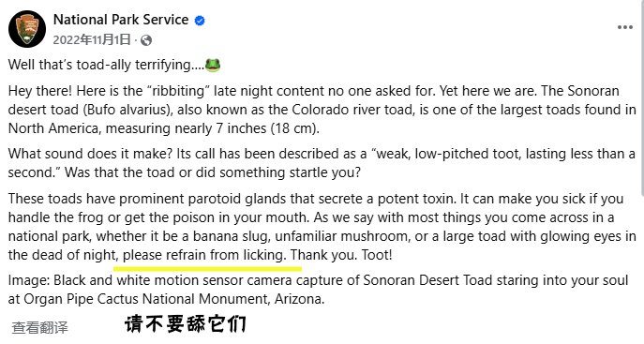Click 'Organ Pipe Cactus National Monument' text
This screenshot has width=644, height=344.
click(x=145, y=299)
